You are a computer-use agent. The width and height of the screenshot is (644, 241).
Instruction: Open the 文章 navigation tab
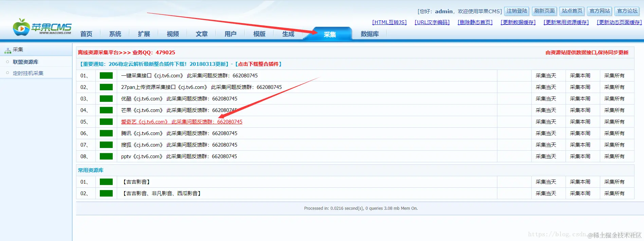(202, 34)
